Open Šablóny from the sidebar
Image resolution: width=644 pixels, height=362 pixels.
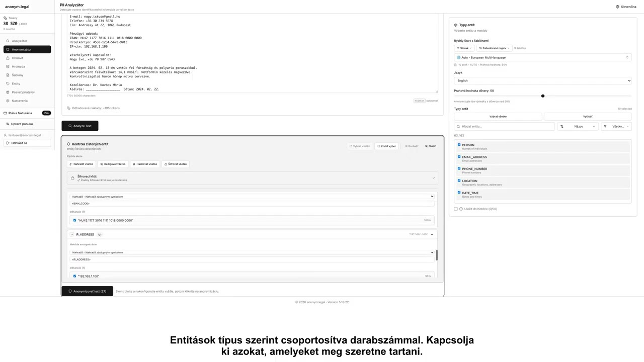(27, 75)
